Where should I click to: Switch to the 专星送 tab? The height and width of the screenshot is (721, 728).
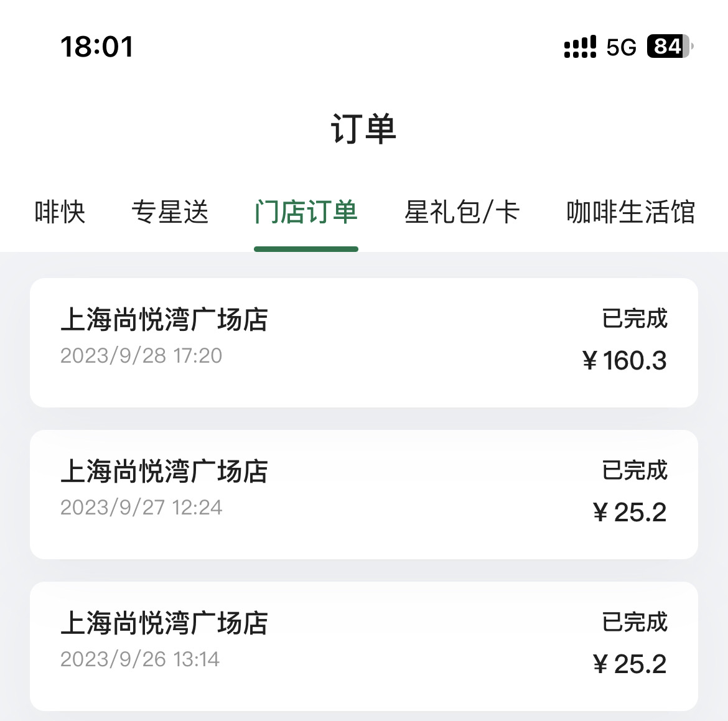point(170,212)
